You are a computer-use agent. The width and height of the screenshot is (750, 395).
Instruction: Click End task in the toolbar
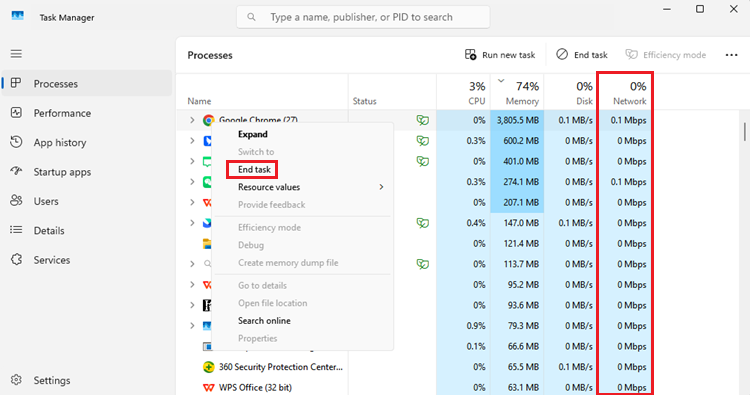point(582,55)
